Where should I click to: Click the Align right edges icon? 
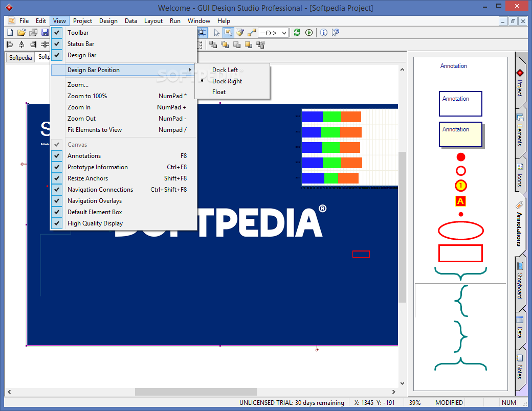pos(33,44)
